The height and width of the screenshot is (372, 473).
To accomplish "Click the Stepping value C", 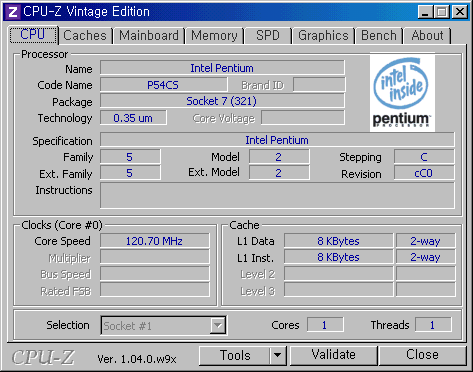I will [x=424, y=157].
